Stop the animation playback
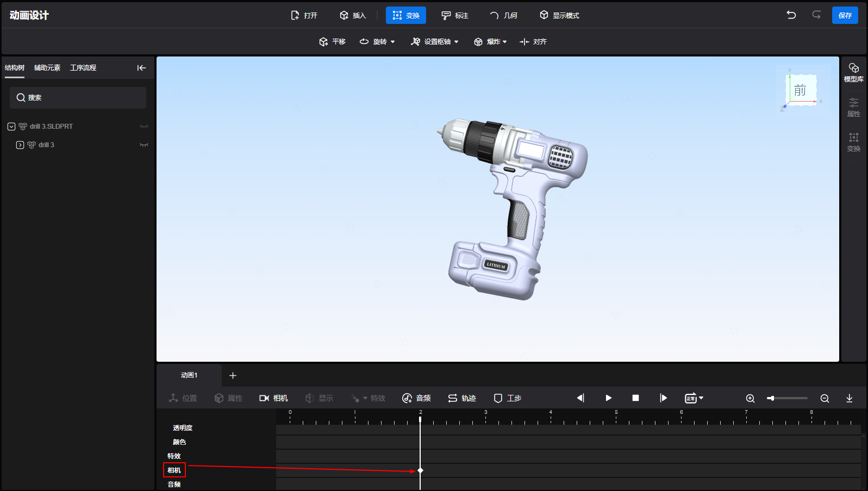 [x=635, y=398]
